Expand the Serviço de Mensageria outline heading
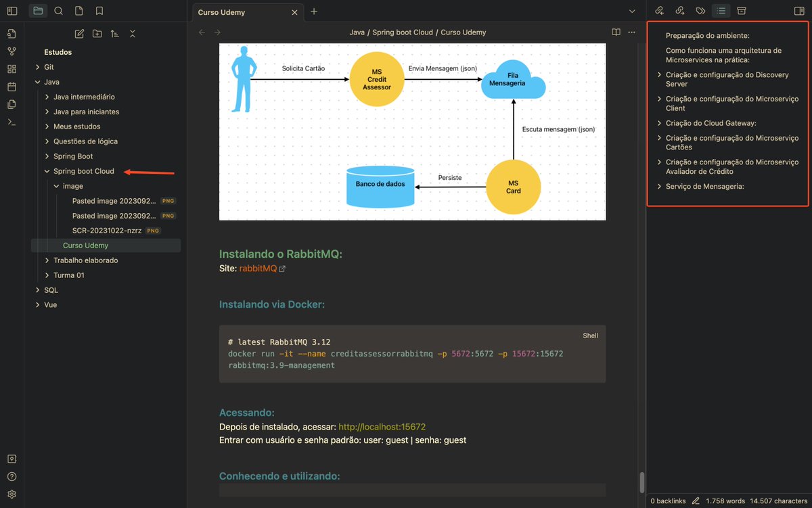This screenshot has width=812, height=508. pyautogui.click(x=658, y=186)
